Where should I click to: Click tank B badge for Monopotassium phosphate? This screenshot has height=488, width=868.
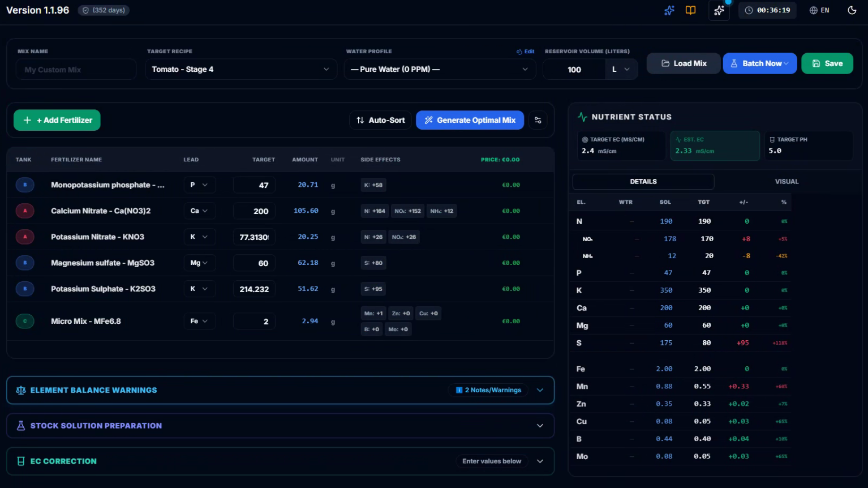25,185
